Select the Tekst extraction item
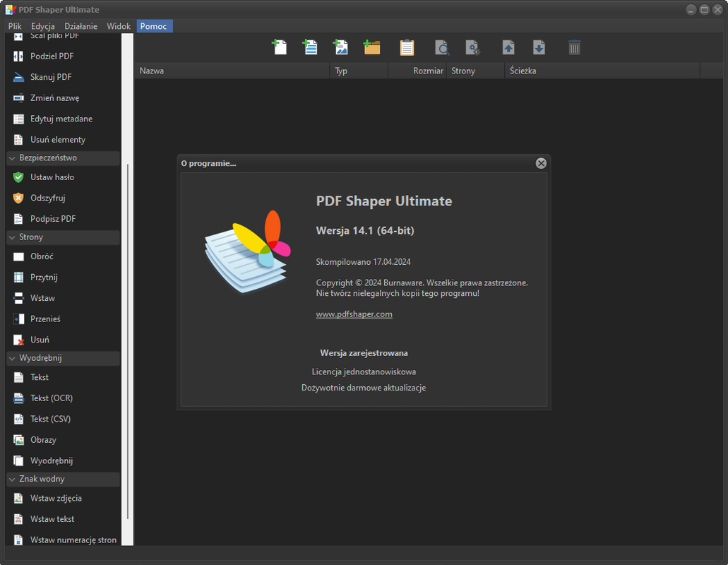The width and height of the screenshot is (728, 565). click(x=63, y=377)
